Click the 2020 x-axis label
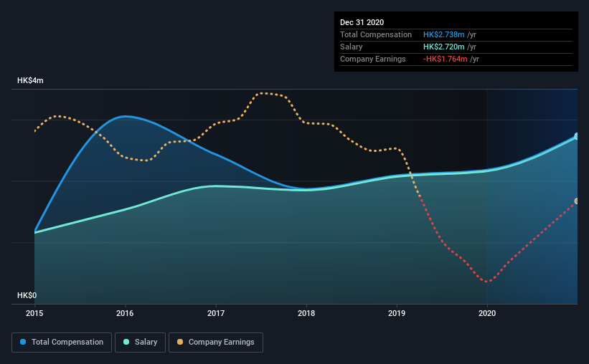Viewport: 589px width, 364px height. (x=487, y=313)
